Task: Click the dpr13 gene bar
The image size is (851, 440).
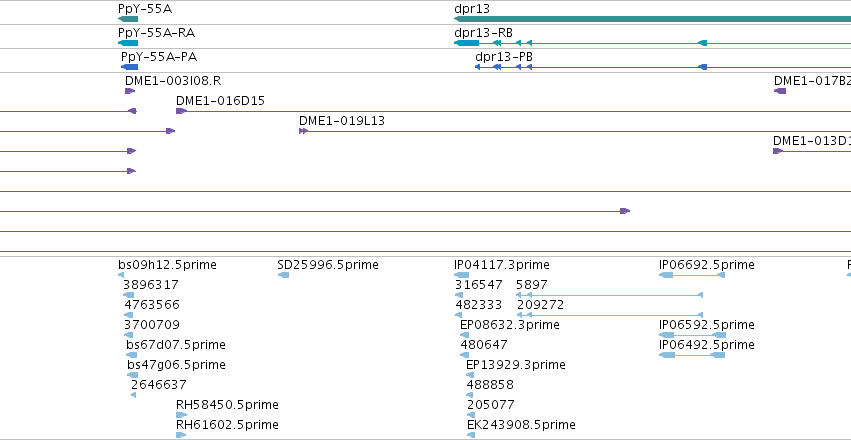Action: pyautogui.click(x=652, y=19)
